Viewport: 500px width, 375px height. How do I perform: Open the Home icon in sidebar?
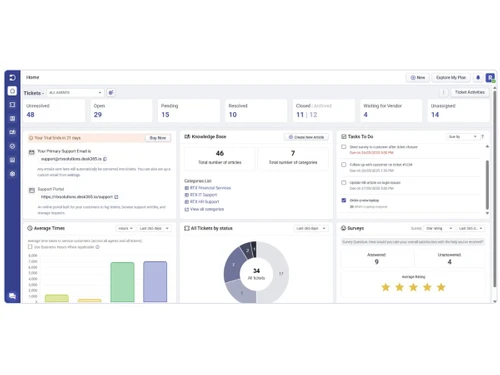click(x=12, y=91)
